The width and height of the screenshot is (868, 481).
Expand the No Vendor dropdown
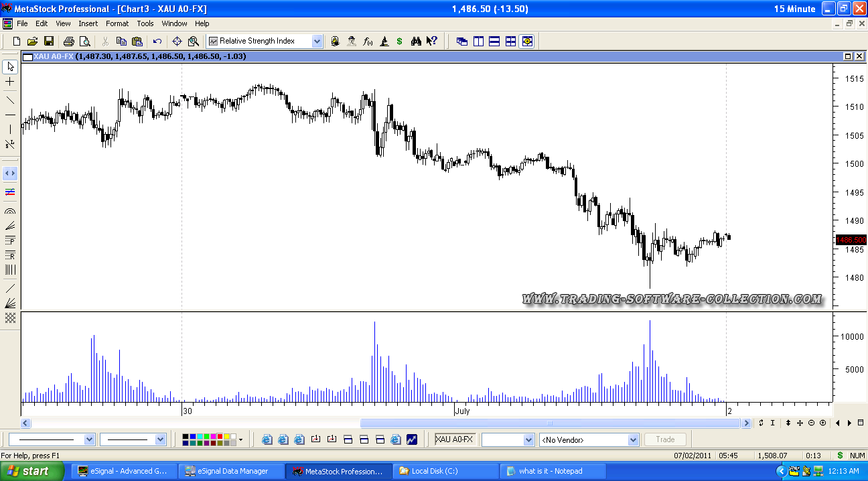[633, 440]
